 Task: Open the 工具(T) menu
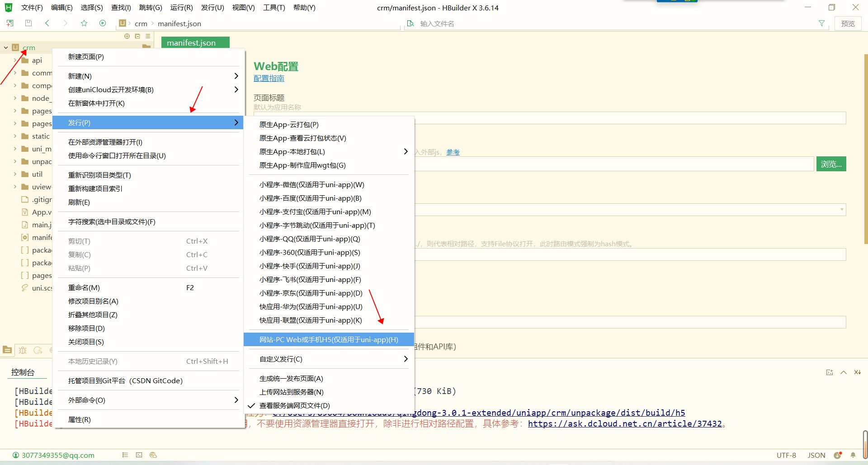tap(274, 8)
